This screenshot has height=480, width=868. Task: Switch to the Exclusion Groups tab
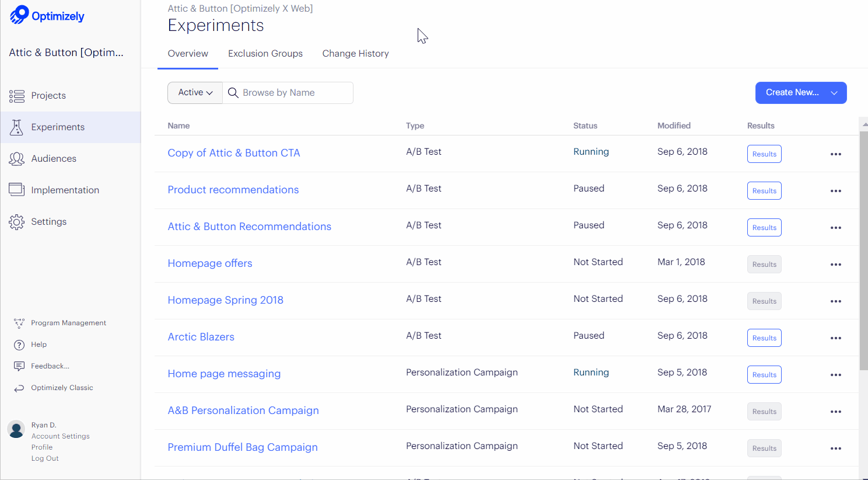pyautogui.click(x=265, y=54)
